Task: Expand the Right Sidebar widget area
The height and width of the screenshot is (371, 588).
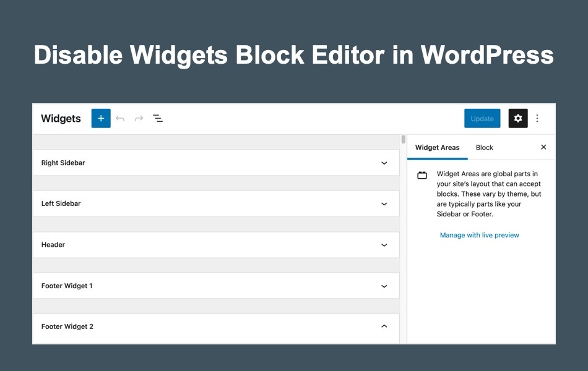Action: 384,163
